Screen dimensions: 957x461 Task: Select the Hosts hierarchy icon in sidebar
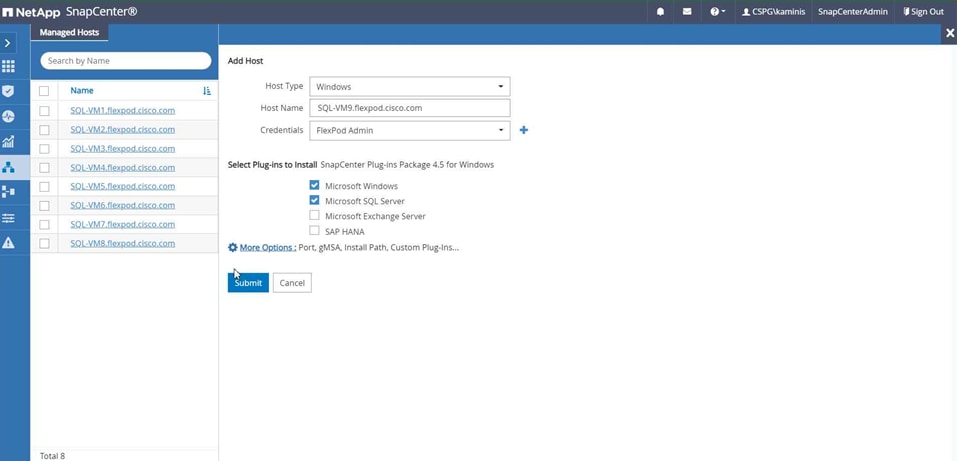[x=8, y=167]
